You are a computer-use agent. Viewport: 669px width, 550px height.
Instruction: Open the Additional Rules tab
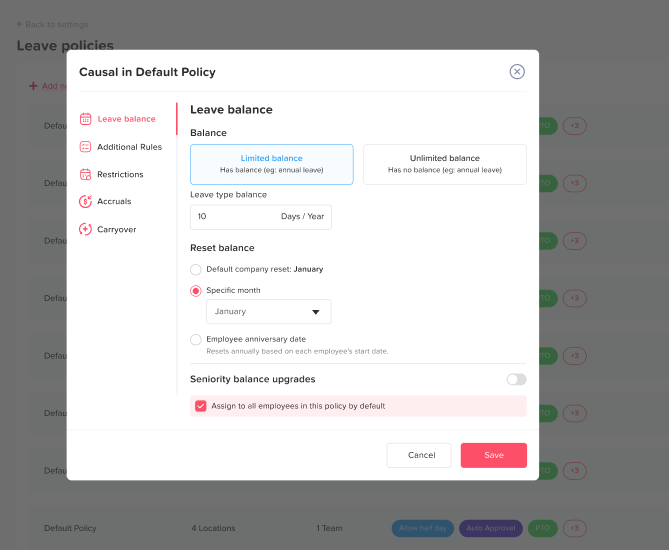129,147
